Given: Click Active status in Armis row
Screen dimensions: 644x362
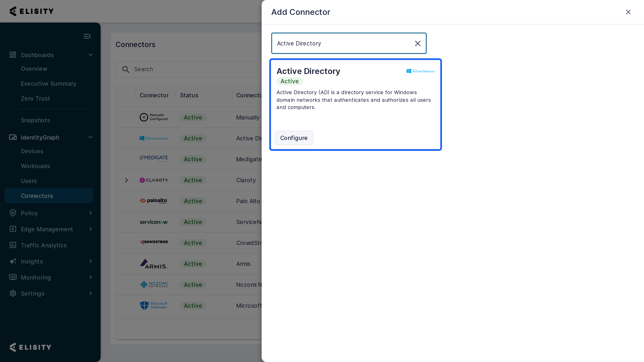Looking at the screenshot, I should click(x=193, y=264).
